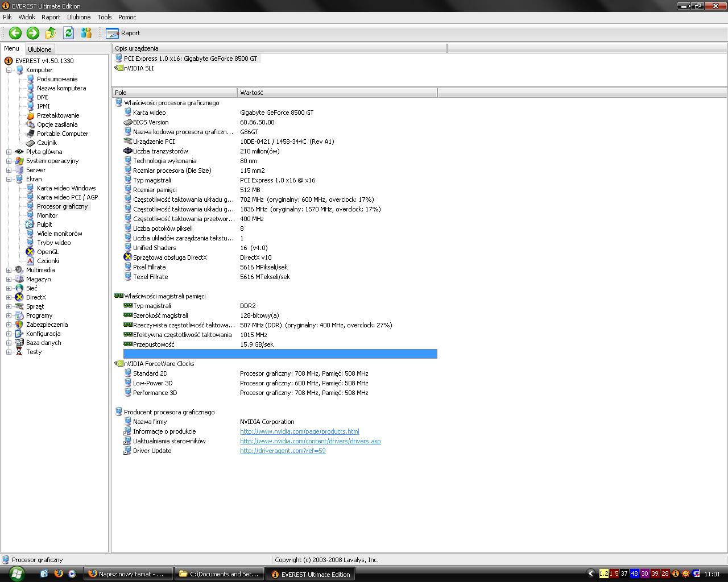728x582 pixels.
Task: Click the green Back arrow toolbar icon
Action: pos(15,33)
